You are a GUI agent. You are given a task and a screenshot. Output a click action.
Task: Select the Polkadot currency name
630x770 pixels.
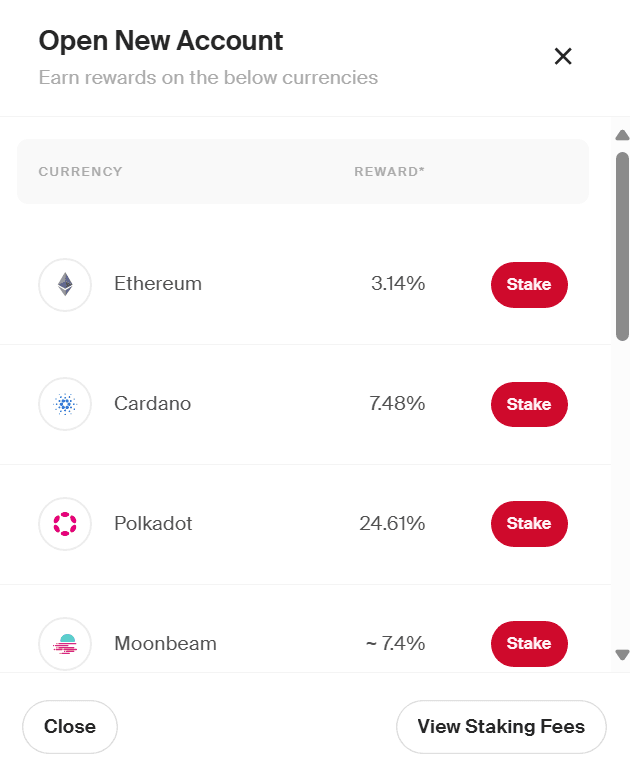[x=153, y=523]
